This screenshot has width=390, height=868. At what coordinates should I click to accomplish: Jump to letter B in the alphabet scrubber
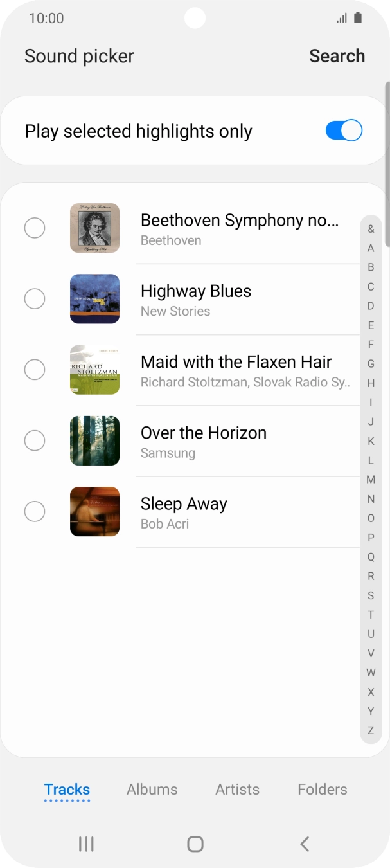tap(370, 267)
